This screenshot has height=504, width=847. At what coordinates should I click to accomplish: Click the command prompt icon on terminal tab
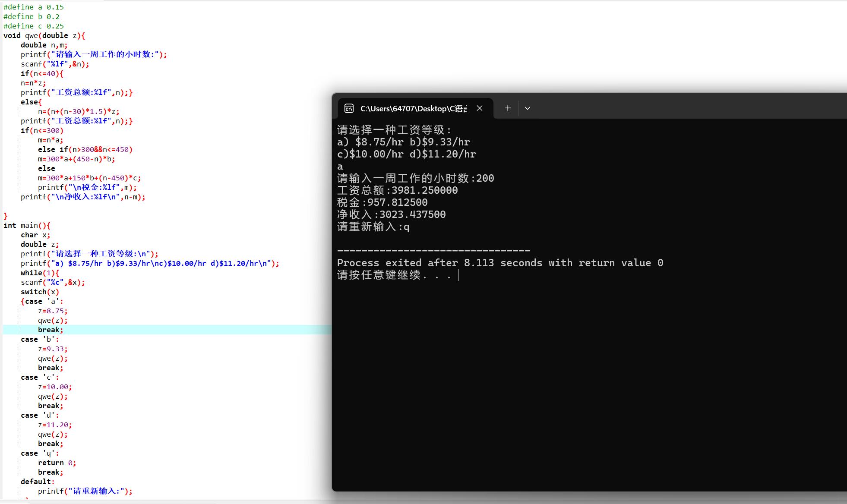(x=349, y=108)
